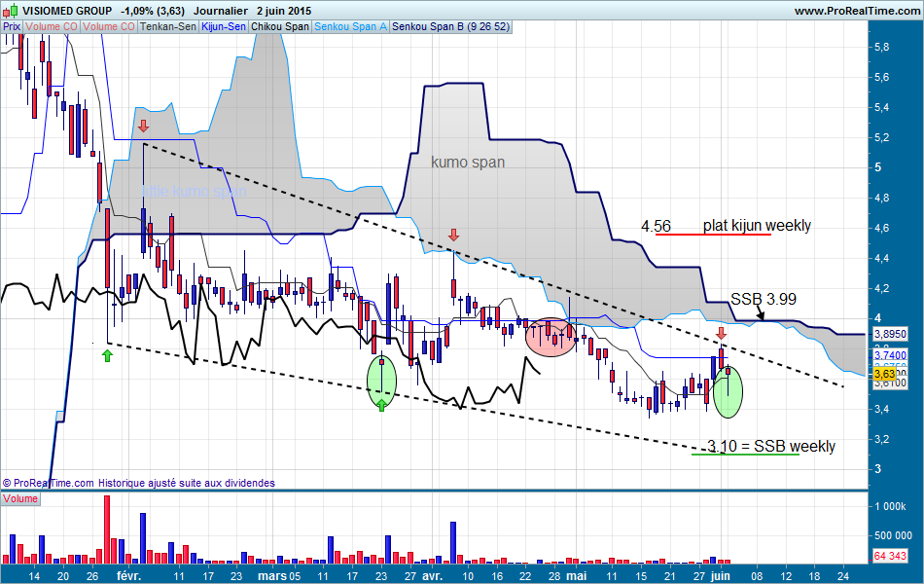924x584 pixels.
Task: Open the Tenkan-Sen indicator label
Action: click(167, 27)
